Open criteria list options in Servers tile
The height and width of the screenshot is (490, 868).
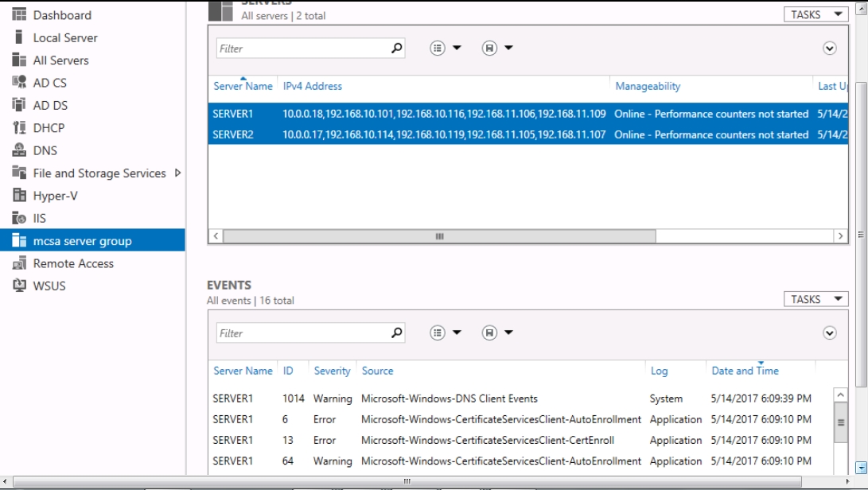438,49
